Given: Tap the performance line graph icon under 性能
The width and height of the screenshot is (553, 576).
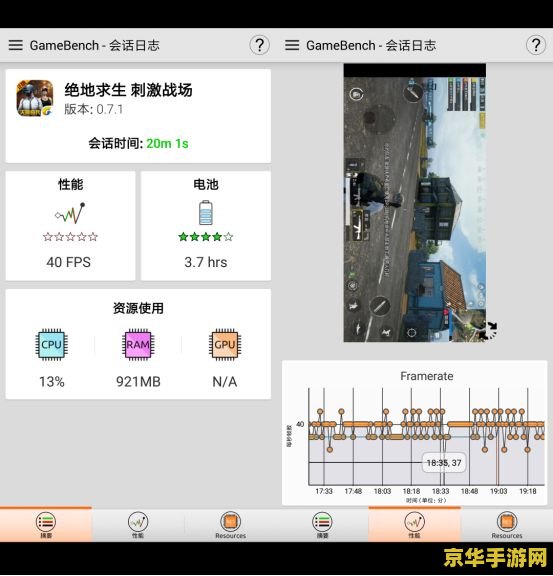Looking at the screenshot, I should coord(70,213).
